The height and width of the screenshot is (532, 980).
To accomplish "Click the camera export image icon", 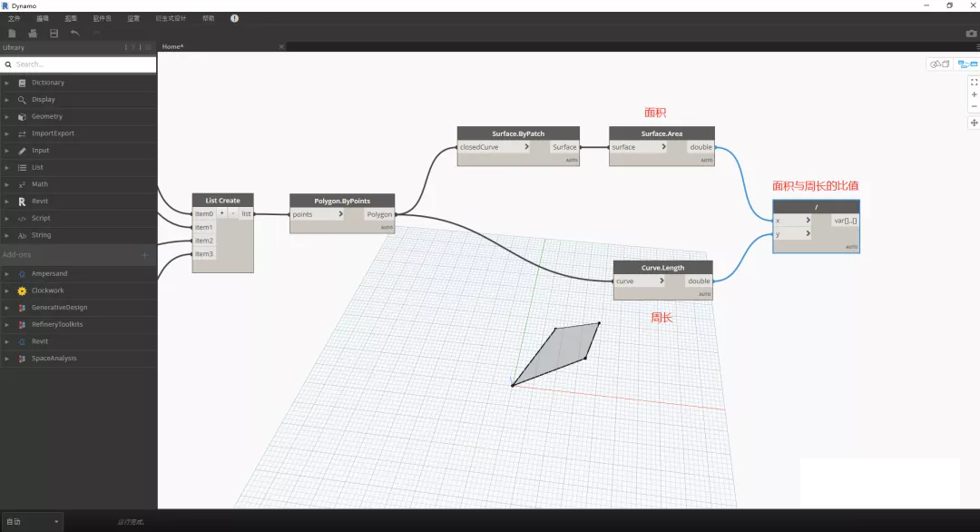I will [x=971, y=33].
